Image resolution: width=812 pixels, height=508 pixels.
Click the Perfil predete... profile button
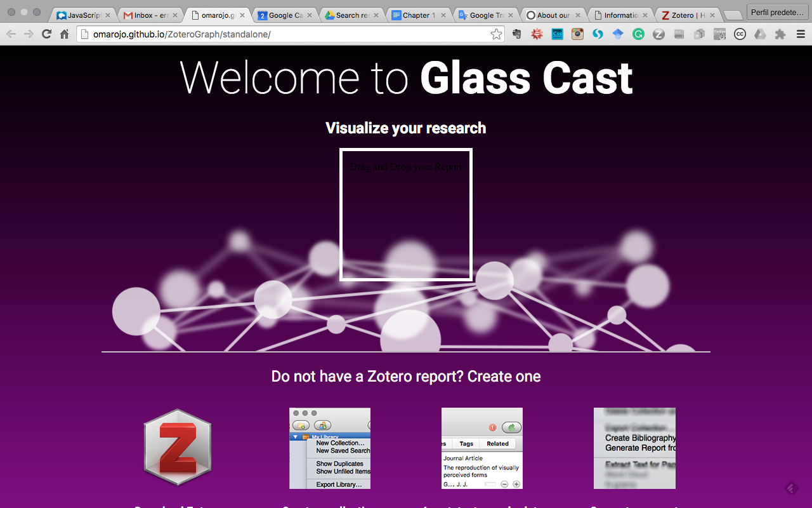coord(778,13)
